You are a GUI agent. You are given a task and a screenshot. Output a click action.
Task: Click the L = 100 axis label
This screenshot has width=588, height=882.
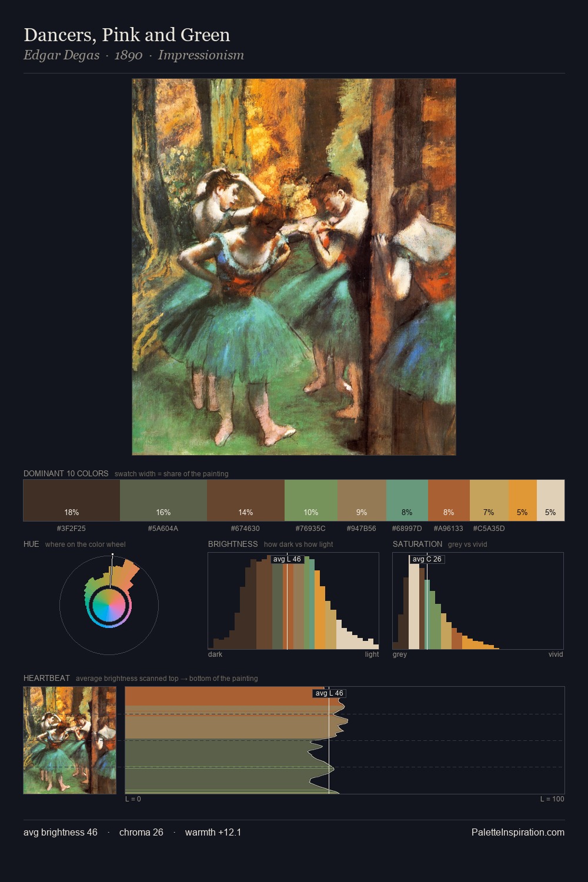[x=552, y=799]
